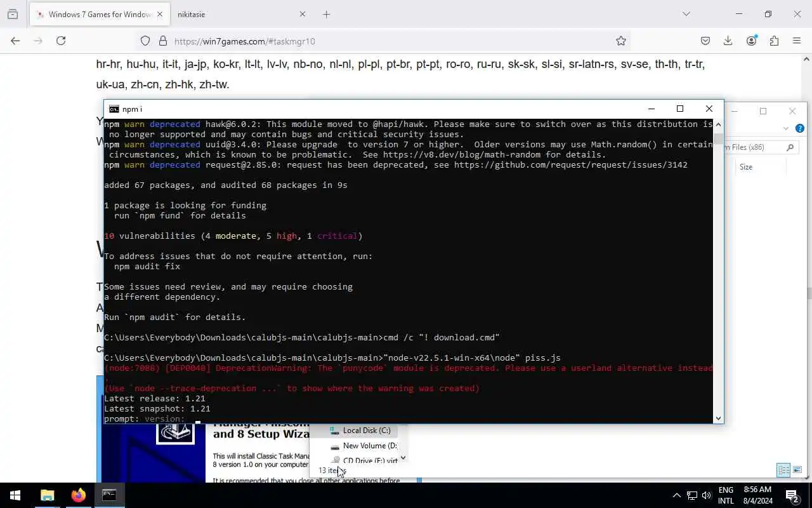Click the 'npm audit fix' console line
This screenshot has height=508, width=812.
[x=147, y=266]
